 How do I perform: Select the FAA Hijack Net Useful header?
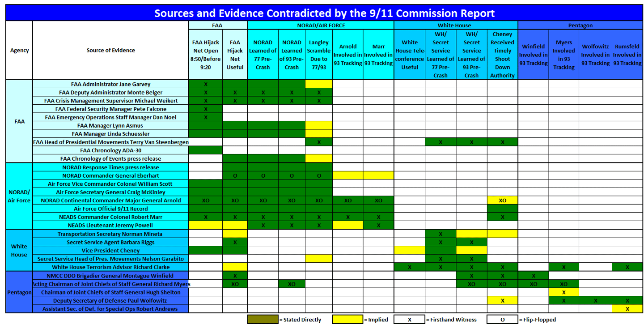235,55
